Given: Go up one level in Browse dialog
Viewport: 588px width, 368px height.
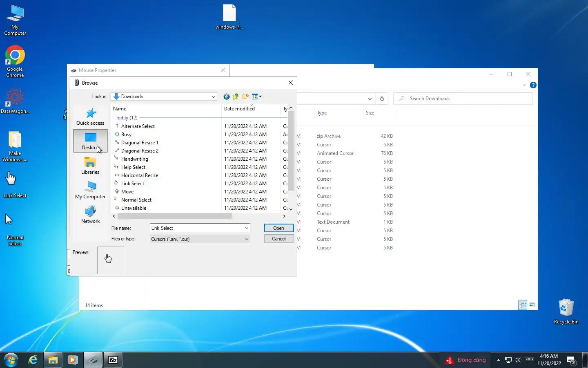Looking at the screenshot, I should pyautogui.click(x=236, y=96).
